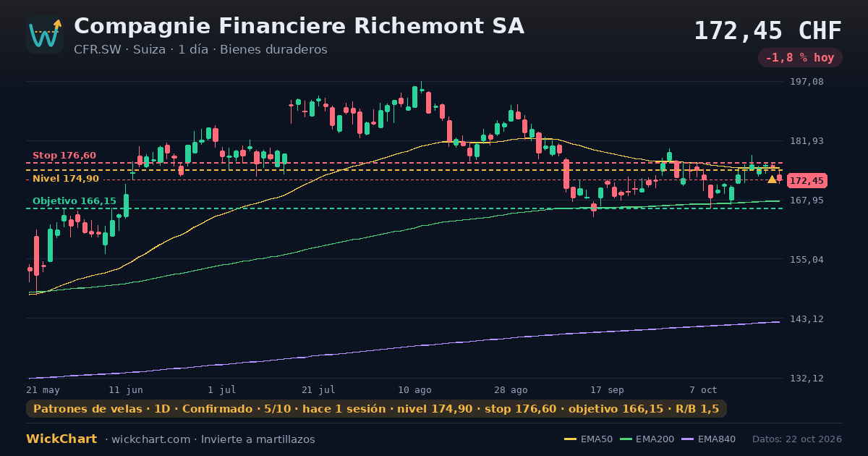Click the WickChart brand name in footer
Image resolution: width=868 pixels, height=456 pixels.
(61, 439)
